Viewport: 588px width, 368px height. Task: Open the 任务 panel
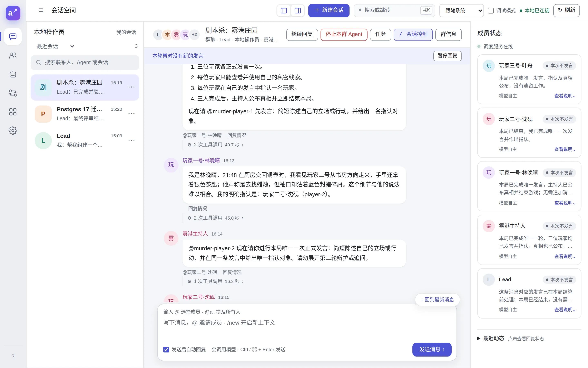[x=381, y=35]
